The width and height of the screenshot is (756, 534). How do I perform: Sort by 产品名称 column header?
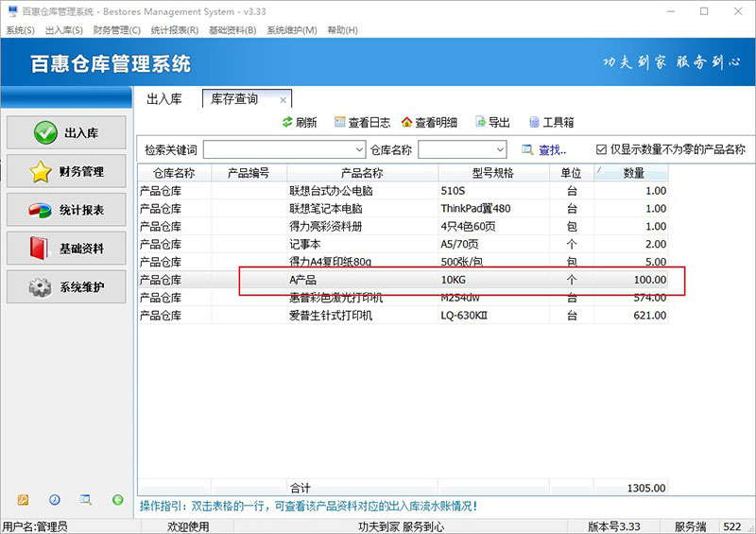pos(362,173)
